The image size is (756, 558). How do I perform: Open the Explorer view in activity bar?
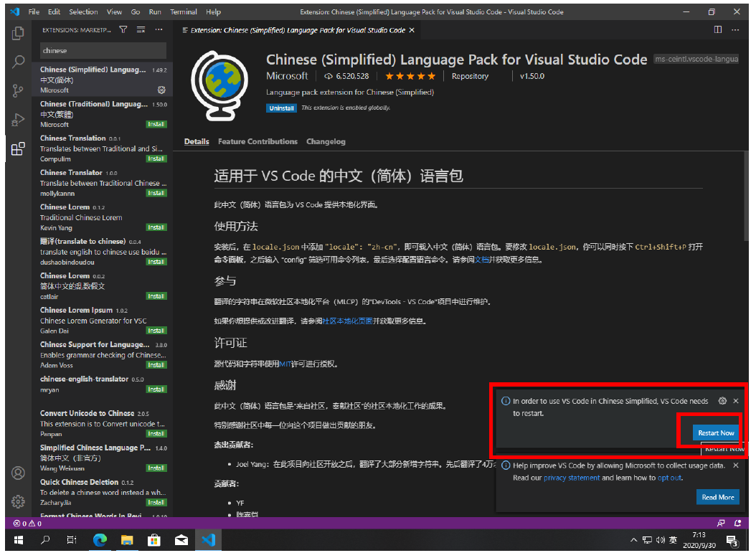19,33
